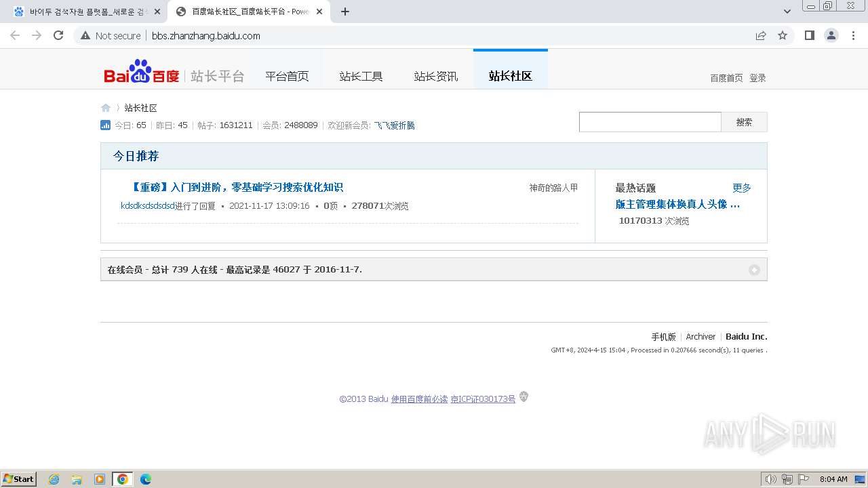
Task: Click 百度首页 link
Action: [x=726, y=78]
